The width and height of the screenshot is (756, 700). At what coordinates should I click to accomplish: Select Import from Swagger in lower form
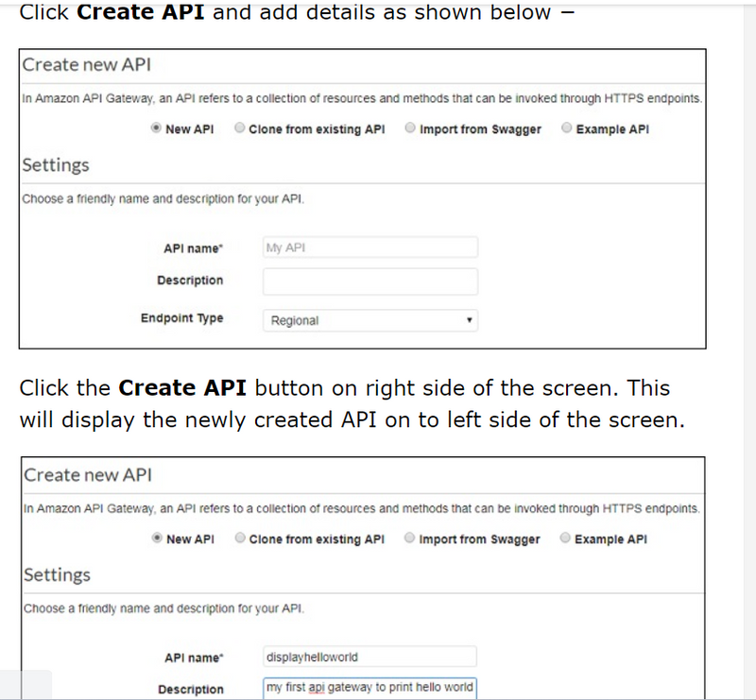(410, 538)
